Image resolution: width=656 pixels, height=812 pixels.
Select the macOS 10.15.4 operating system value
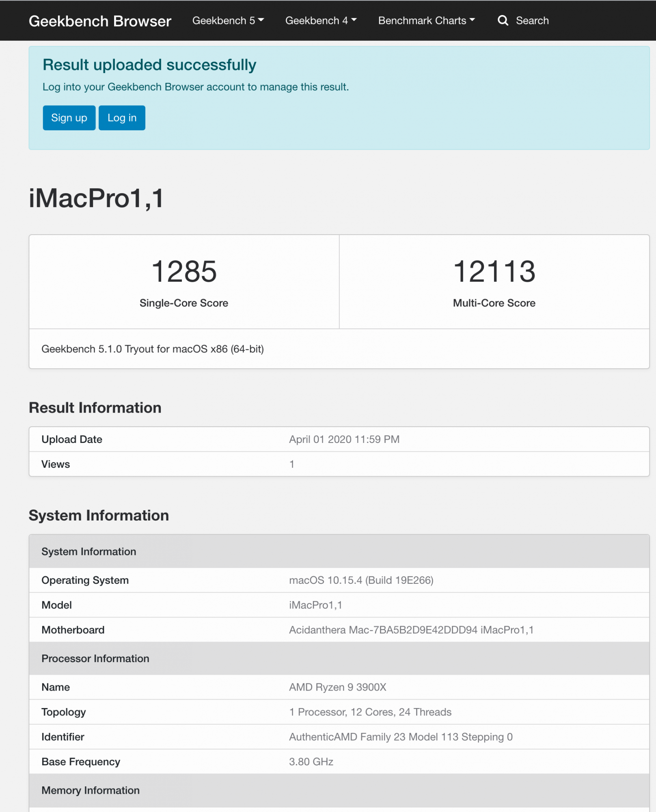361,580
